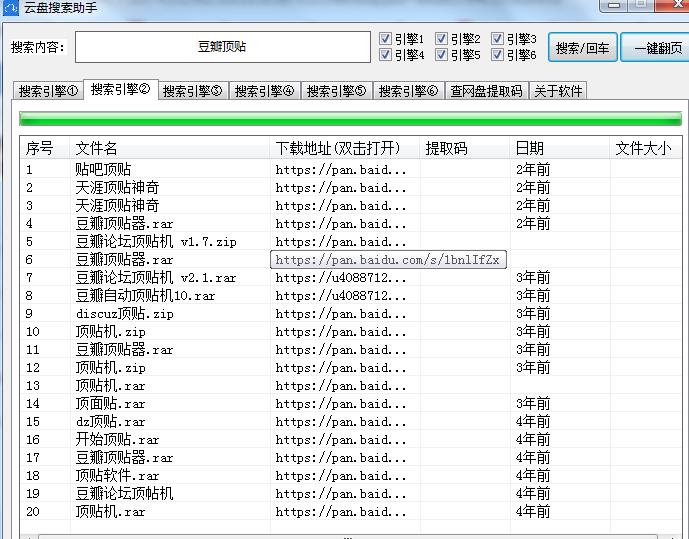Viewport: 689px width, 539px height.
Task: Uncheck the 引擎5 checkbox
Action: [x=441, y=54]
